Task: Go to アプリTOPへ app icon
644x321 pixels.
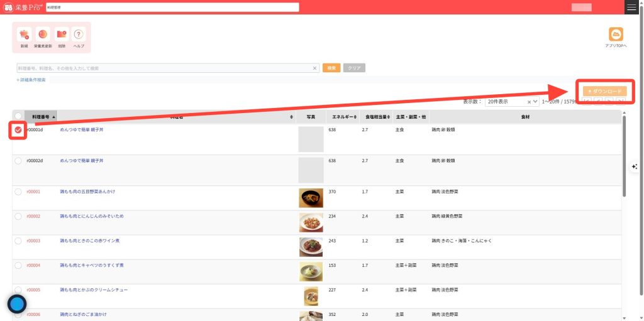Action: pyautogui.click(x=616, y=35)
